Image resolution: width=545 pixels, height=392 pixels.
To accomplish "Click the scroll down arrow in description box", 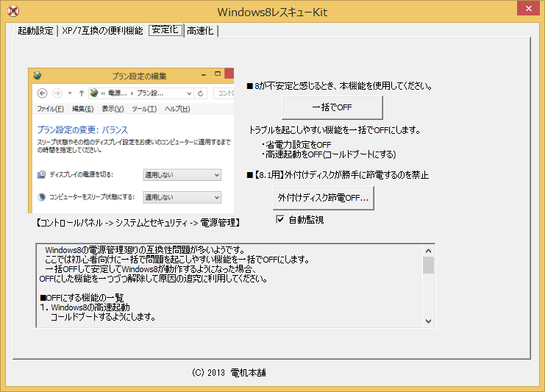I will pyautogui.click(x=428, y=321).
